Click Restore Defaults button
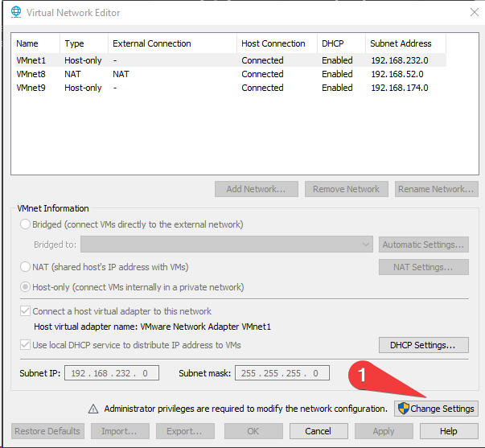Viewport: 485px width, 448px height. (x=47, y=431)
